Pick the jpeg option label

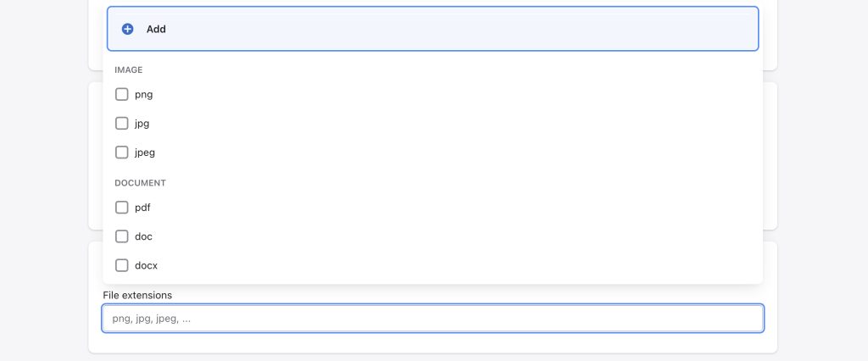point(145,153)
